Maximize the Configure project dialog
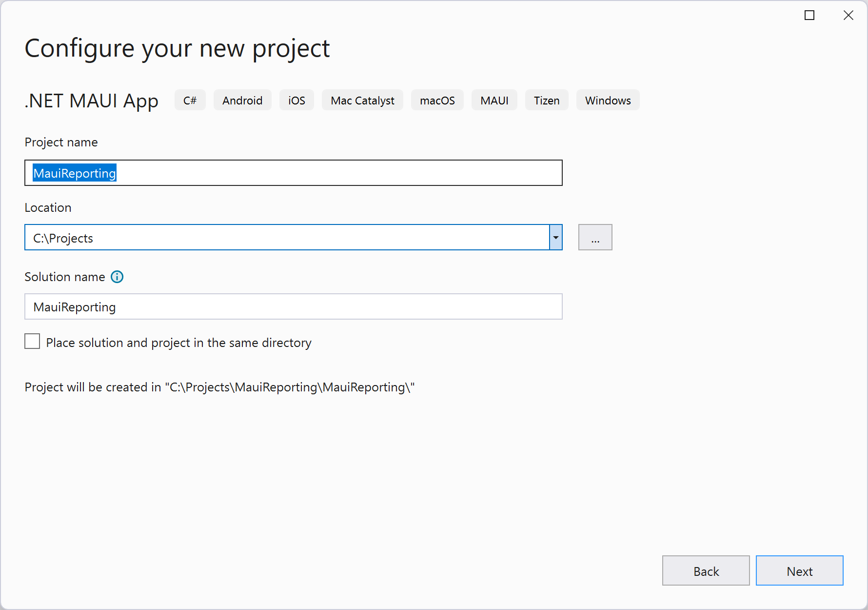868x610 pixels. [x=809, y=16]
